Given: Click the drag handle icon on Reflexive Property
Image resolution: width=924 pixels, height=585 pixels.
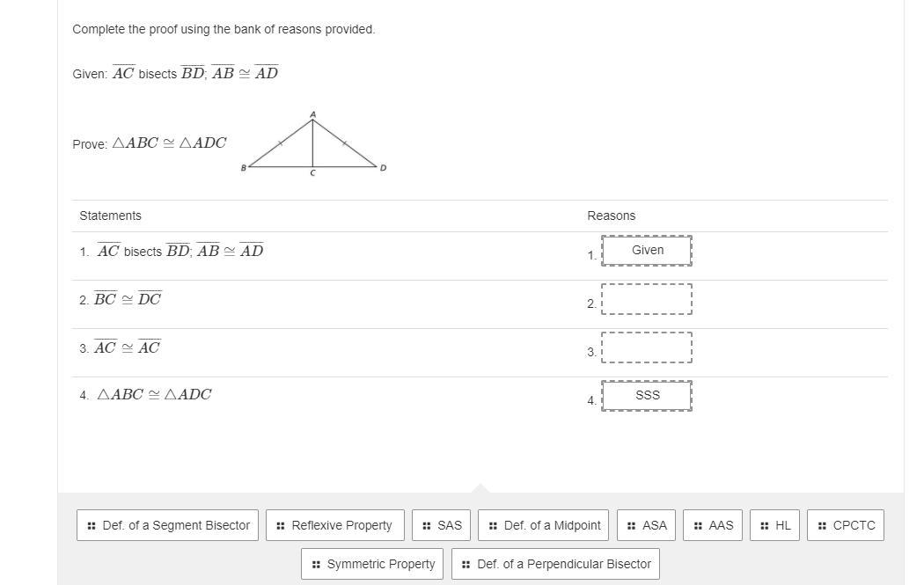Looking at the screenshot, I should pyautogui.click(x=281, y=525).
